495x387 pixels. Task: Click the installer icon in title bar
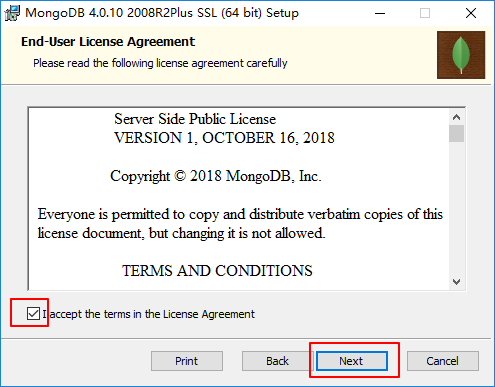(x=12, y=13)
